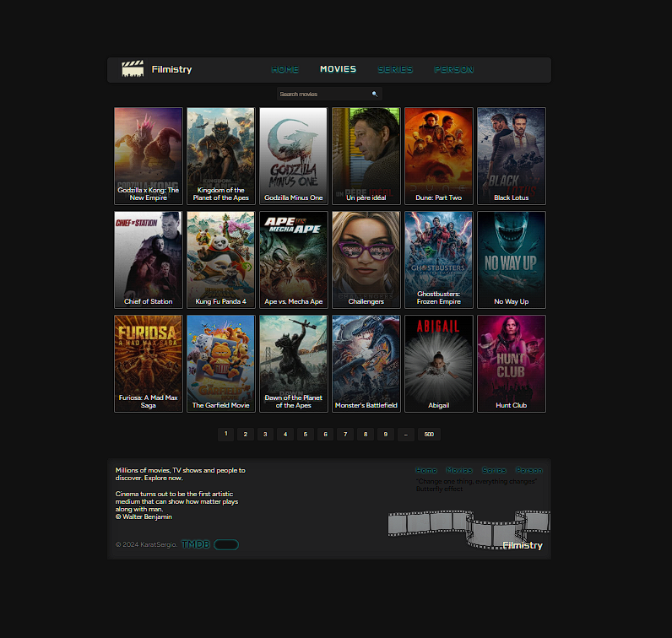Click the 'Butterfly effect' footer text
Viewport: 672px width, 638px height.
439,489
